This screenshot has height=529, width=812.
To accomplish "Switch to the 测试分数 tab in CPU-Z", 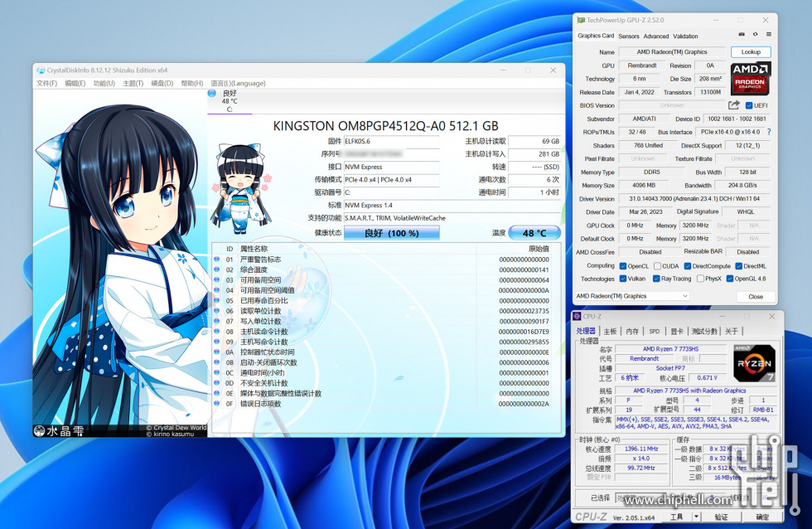I will tap(704, 331).
